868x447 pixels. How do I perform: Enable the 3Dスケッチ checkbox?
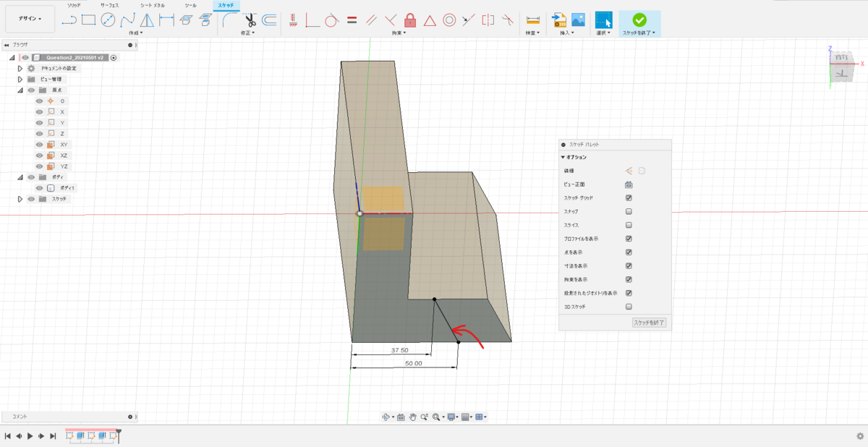(629, 307)
